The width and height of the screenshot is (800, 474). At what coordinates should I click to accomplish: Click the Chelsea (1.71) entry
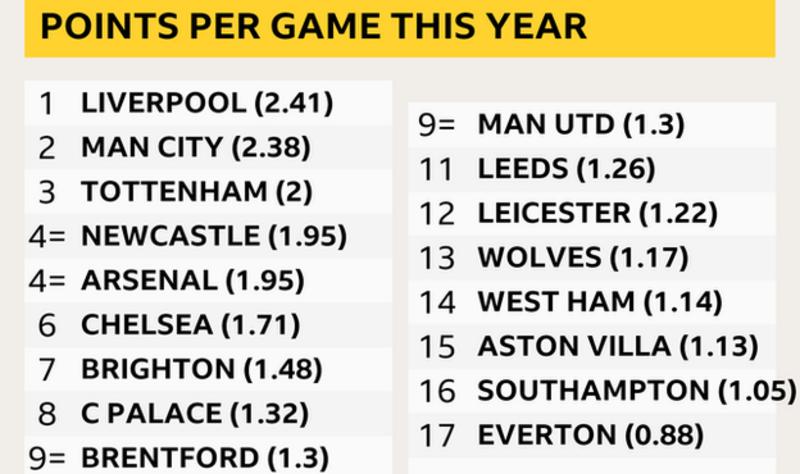190,325
